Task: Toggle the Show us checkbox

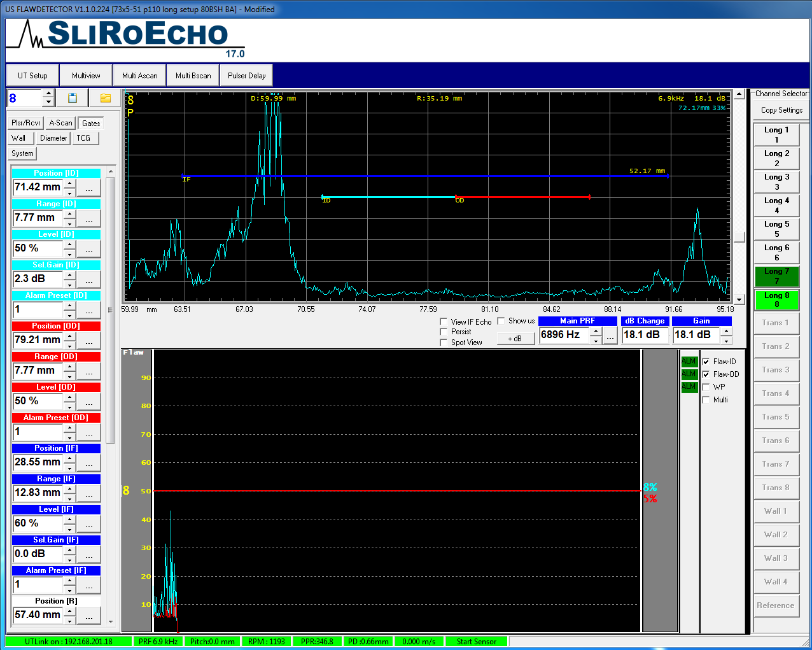Action: point(501,321)
